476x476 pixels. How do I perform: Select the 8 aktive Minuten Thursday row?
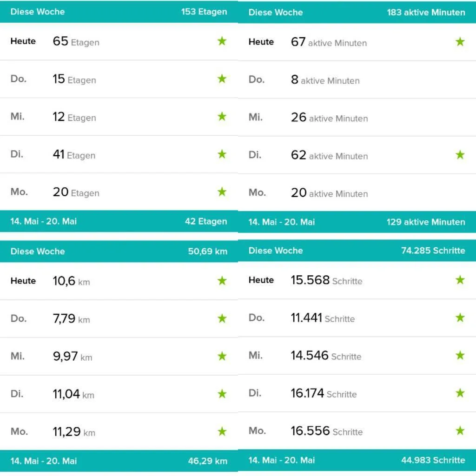tap(357, 79)
